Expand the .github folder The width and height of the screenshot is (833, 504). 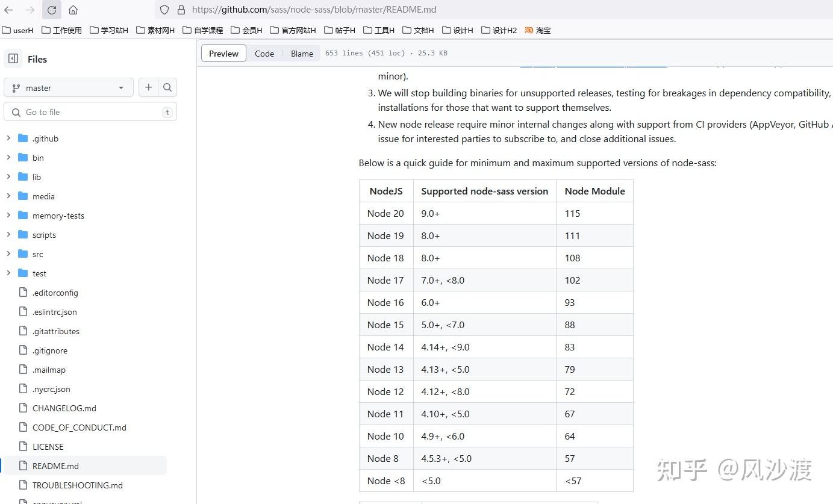pos(8,138)
